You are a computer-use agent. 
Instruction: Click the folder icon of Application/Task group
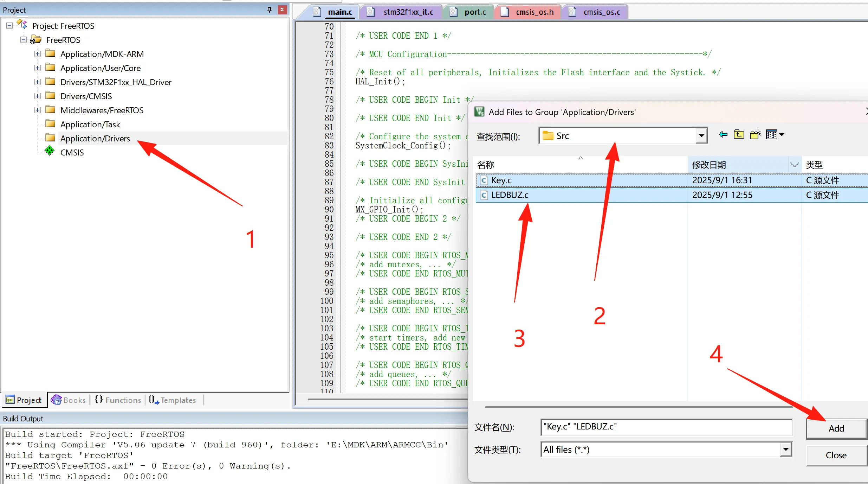50,123
